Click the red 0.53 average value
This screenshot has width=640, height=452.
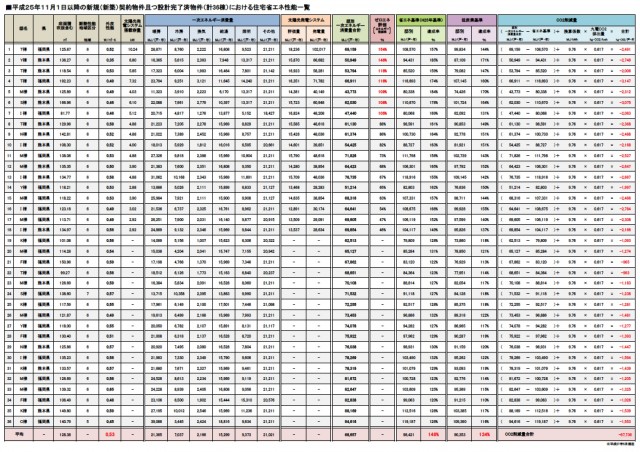pyautogui.click(x=111, y=436)
